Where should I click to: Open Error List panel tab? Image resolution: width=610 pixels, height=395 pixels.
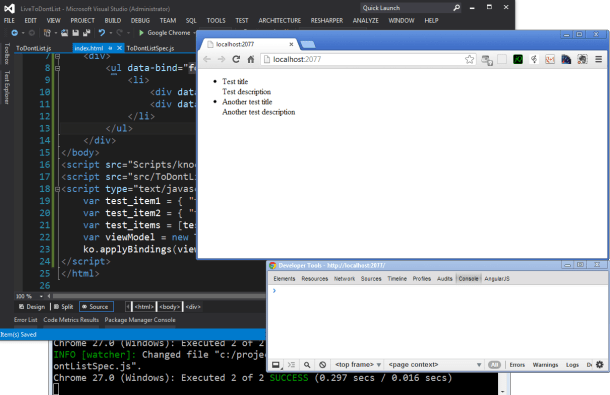pyautogui.click(x=26, y=320)
